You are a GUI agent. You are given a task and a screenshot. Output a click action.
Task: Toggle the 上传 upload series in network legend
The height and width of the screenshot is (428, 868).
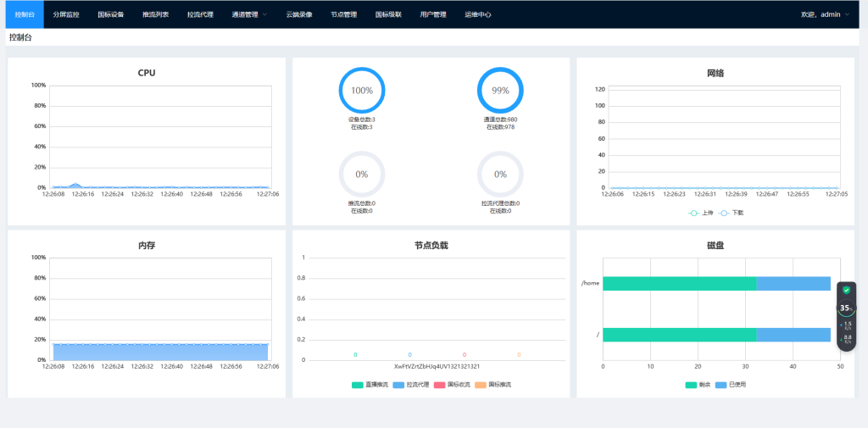click(x=700, y=213)
